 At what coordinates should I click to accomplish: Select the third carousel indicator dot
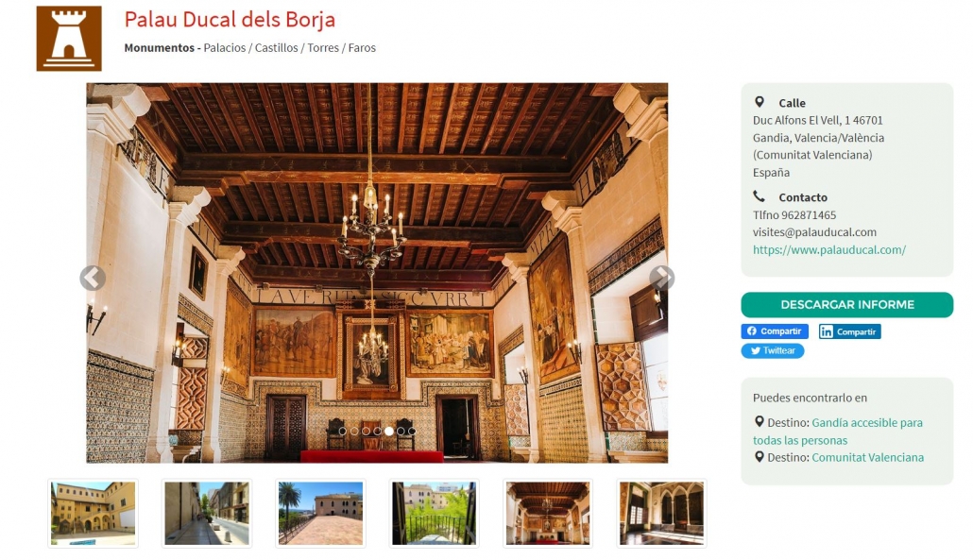point(366,431)
